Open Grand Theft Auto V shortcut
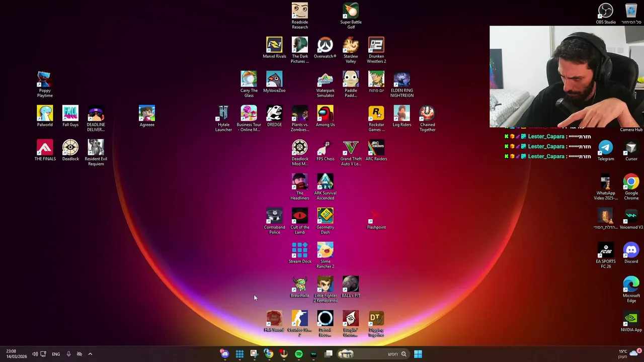The width and height of the screenshot is (644, 362). pyautogui.click(x=351, y=152)
